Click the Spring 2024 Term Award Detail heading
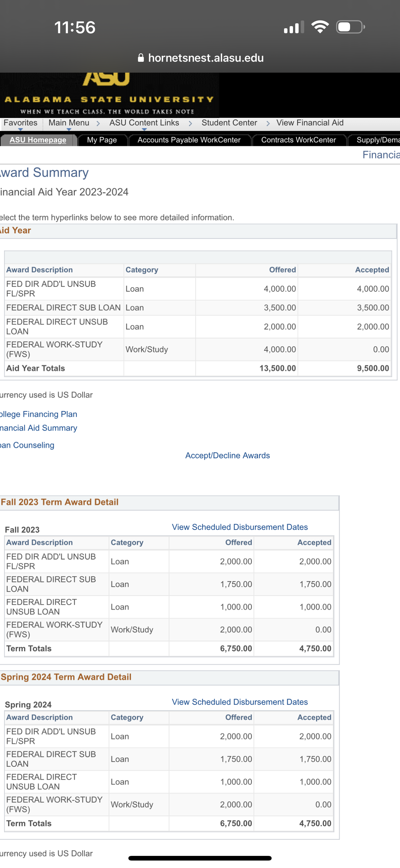This screenshot has height=868, width=400. pyautogui.click(x=66, y=677)
